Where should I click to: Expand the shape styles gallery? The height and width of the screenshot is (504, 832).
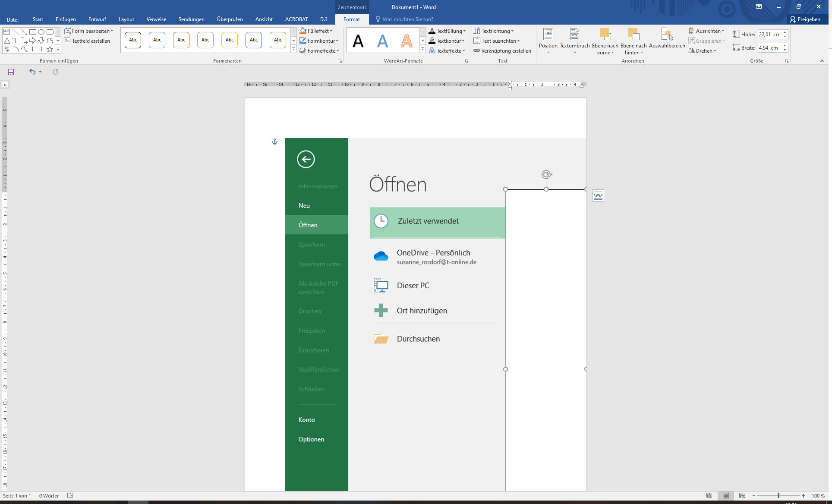pos(293,50)
